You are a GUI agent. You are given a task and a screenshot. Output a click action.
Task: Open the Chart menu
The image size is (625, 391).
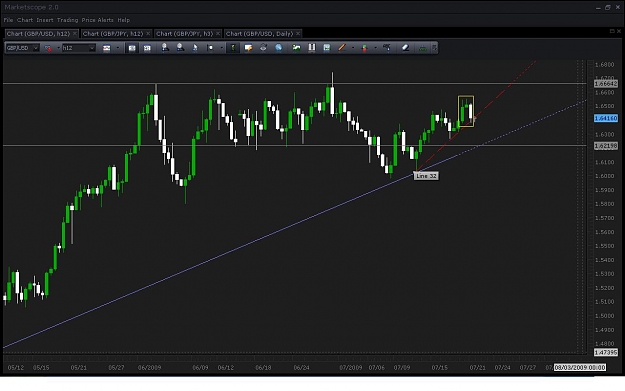(25, 20)
